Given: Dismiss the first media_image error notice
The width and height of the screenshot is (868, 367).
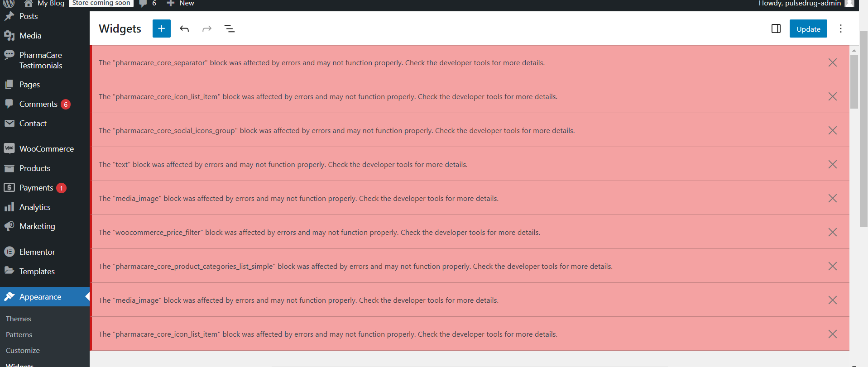Looking at the screenshot, I should point(833,198).
